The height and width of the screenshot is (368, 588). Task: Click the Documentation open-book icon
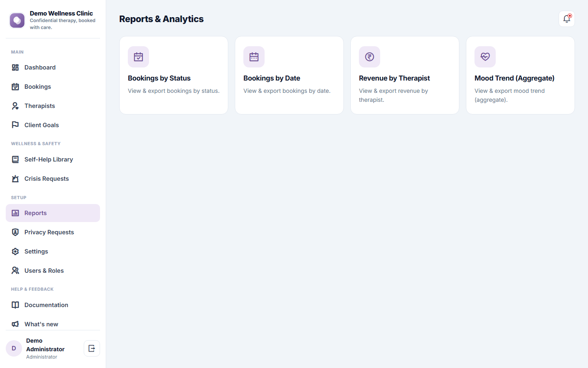coord(15,305)
